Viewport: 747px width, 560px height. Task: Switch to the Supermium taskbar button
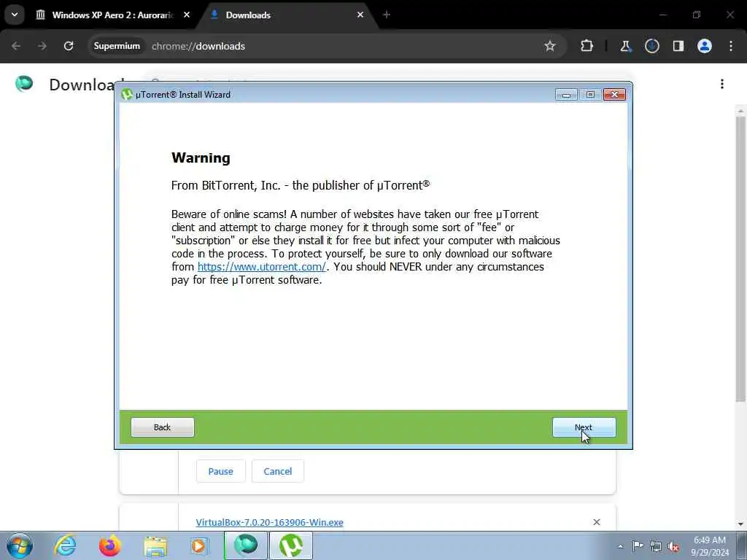[246, 545]
